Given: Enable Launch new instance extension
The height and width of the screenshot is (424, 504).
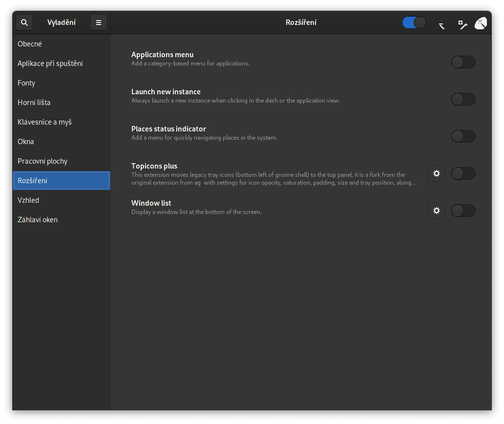Looking at the screenshot, I should coord(463,99).
